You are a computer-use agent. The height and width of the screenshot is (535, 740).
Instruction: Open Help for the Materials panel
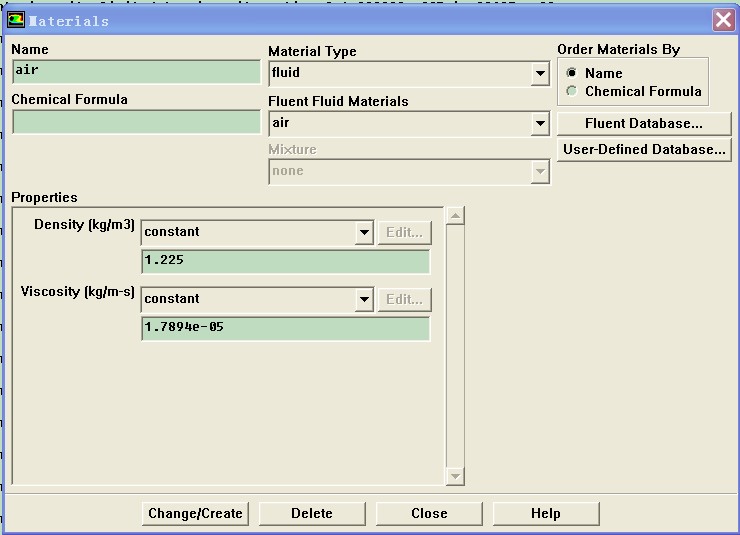pos(546,513)
